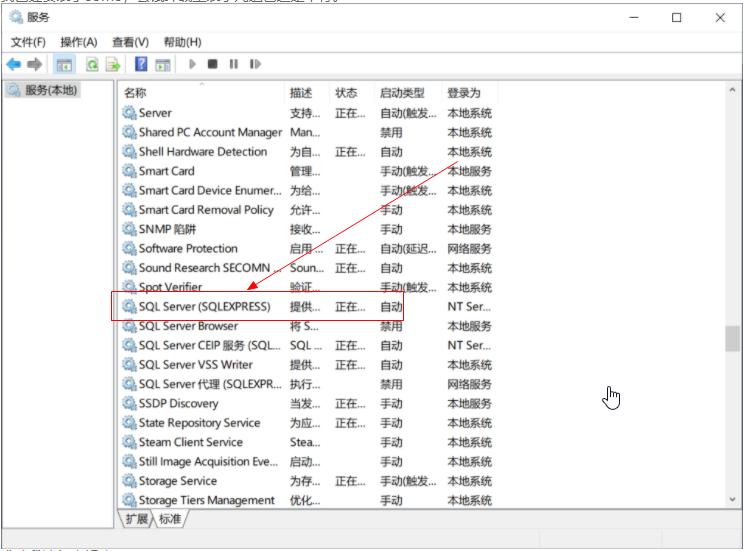Image resolution: width=743 pixels, height=551 pixels.
Task: Click the Back arrow toolbar icon
Action: (x=14, y=64)
